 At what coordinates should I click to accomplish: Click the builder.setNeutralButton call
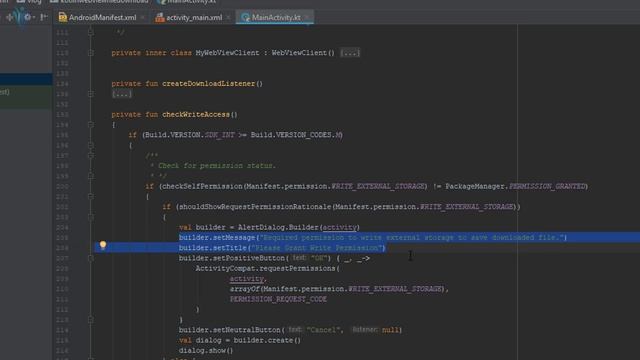click(230, 330)
